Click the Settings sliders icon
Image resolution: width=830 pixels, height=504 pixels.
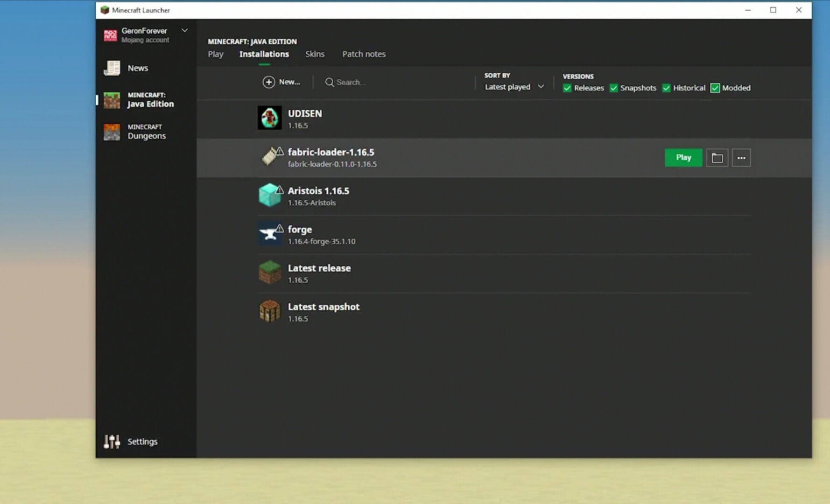(112, 441)
